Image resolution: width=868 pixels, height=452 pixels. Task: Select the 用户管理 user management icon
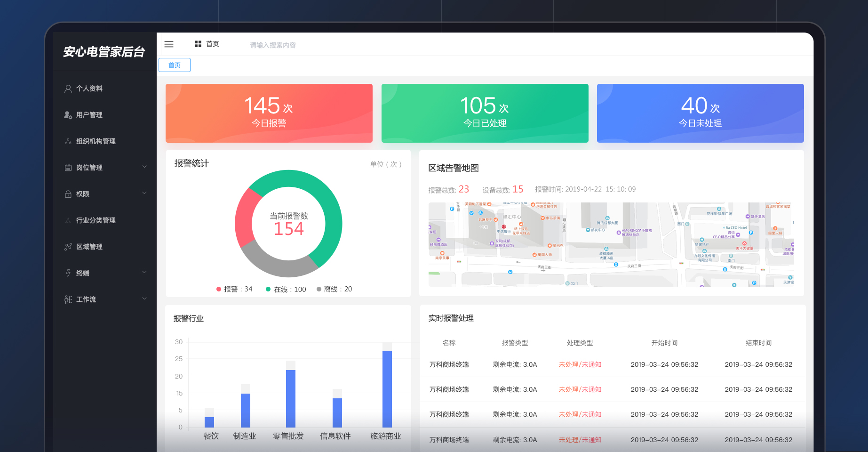coord(67,114)
